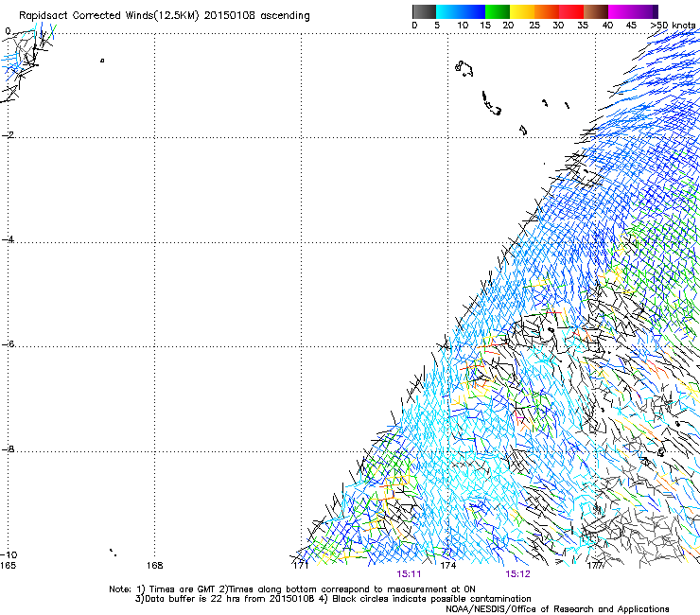The height and width of the screenshot is (615, 700).
Task: Click the legend number 40
Action: [x=607, y=26]
